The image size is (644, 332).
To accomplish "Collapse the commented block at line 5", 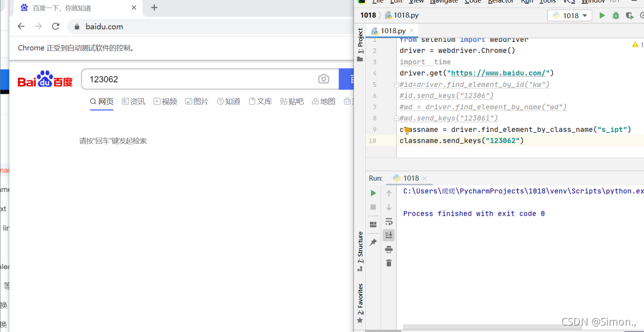I will coord(397,85).
